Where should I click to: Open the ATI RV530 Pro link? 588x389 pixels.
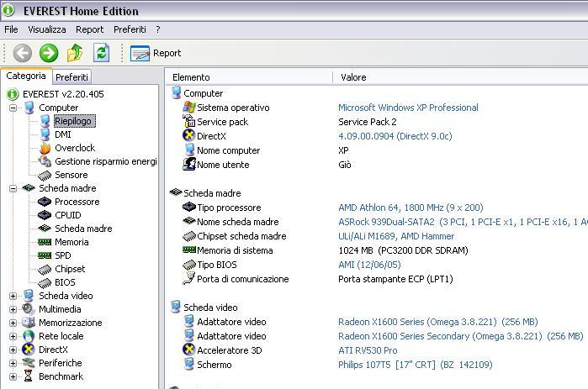368,351
